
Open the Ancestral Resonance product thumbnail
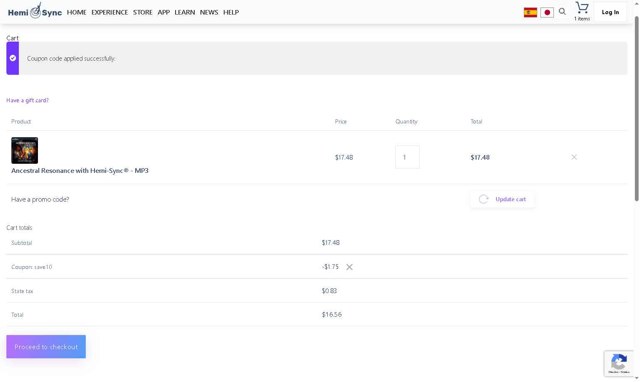pos(24,150)
